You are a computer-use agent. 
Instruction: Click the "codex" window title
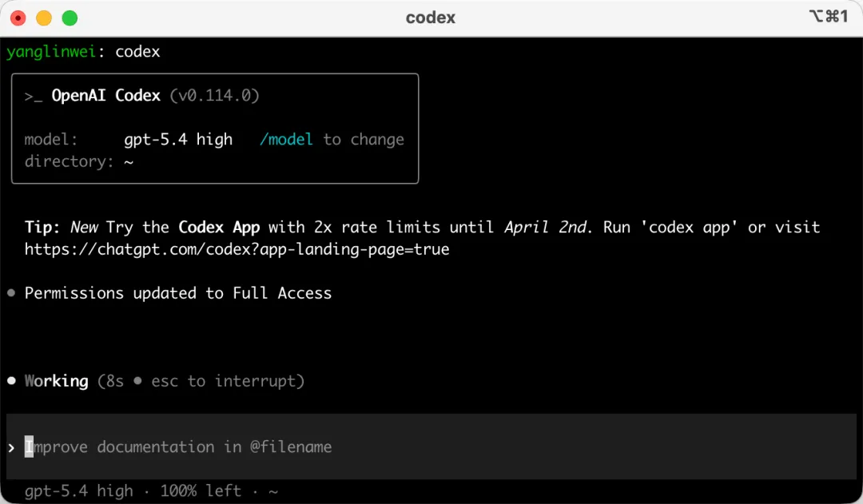point(431,18)
